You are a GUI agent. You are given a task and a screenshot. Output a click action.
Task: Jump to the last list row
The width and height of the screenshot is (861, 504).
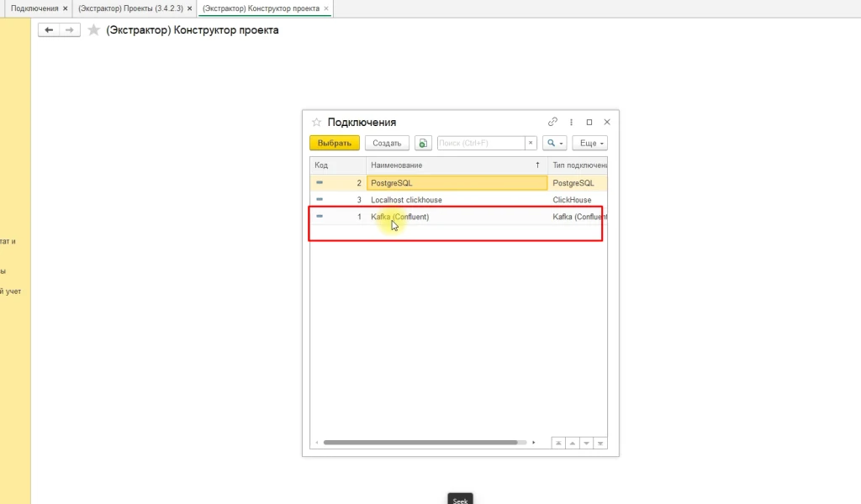pyautogui.click(x=600, y=443)
